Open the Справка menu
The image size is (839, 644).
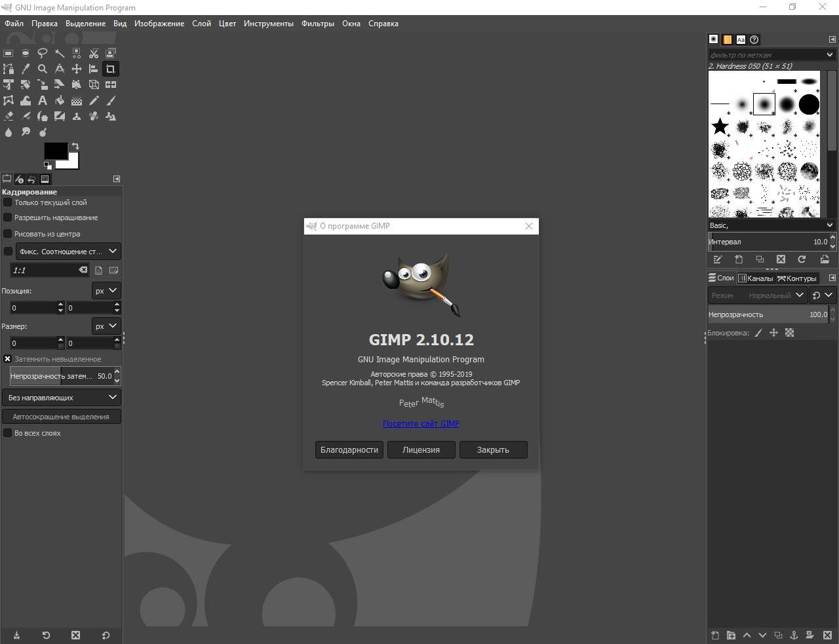[383, 23]
